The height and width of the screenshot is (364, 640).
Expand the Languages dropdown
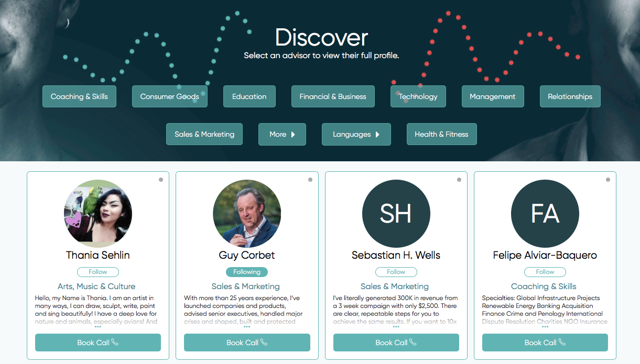coord(356,134)
